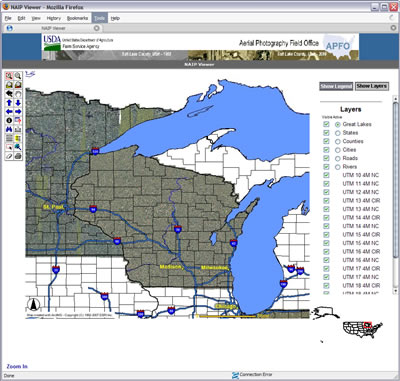The height and width of the screenshot is (381, 400).
Task: Click the Show Layers button
Action: pos(372,86)
